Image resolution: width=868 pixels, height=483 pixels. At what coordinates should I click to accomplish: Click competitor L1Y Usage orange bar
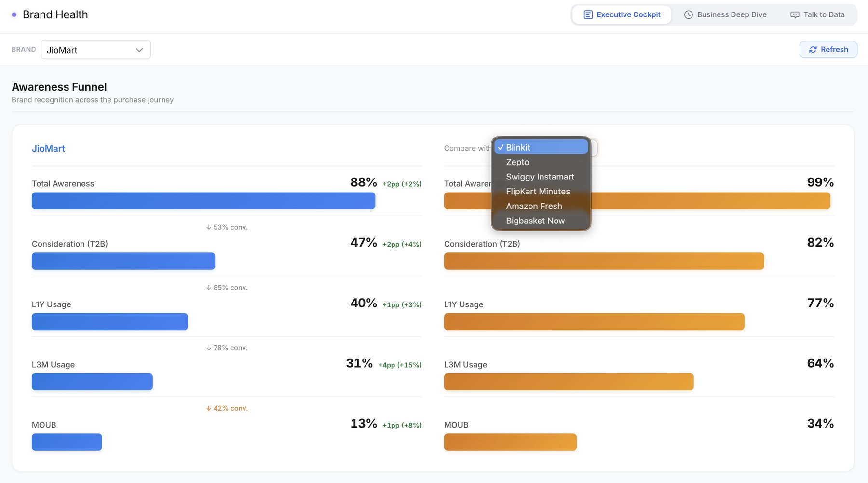594,321
